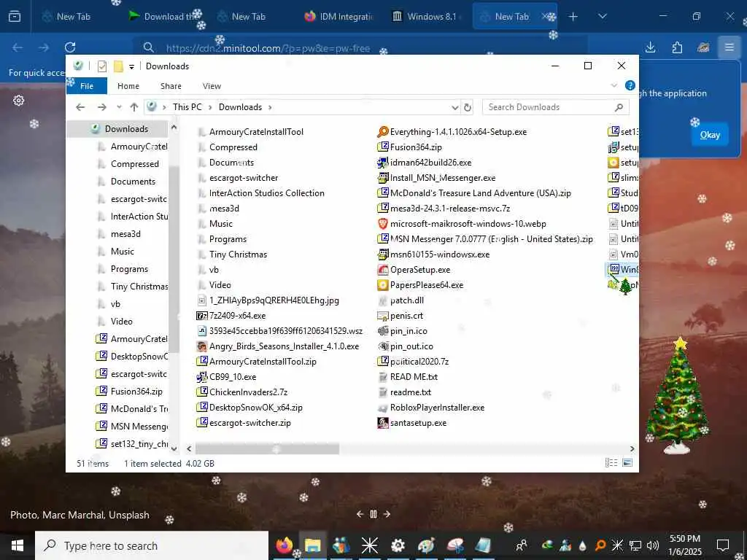Select santasetup.exe file icon

[382, 423]
